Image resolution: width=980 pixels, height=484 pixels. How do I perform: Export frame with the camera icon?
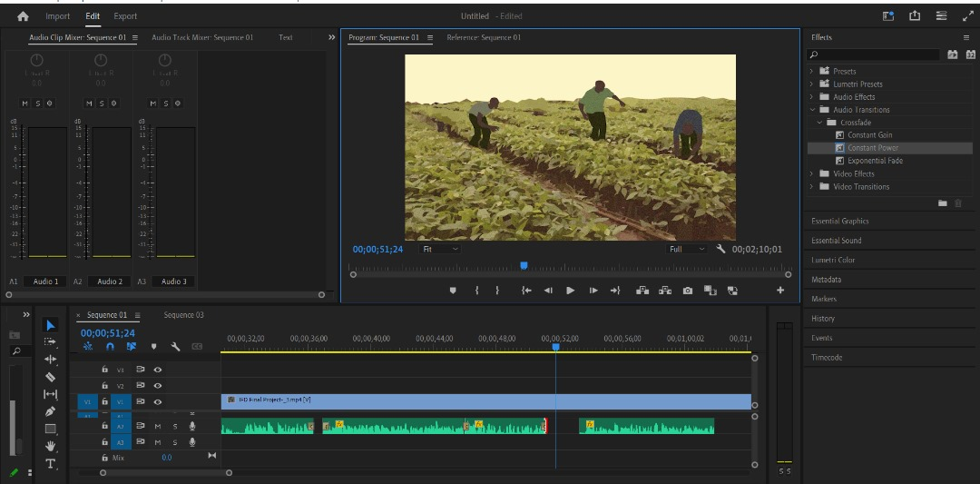[688, 291]
